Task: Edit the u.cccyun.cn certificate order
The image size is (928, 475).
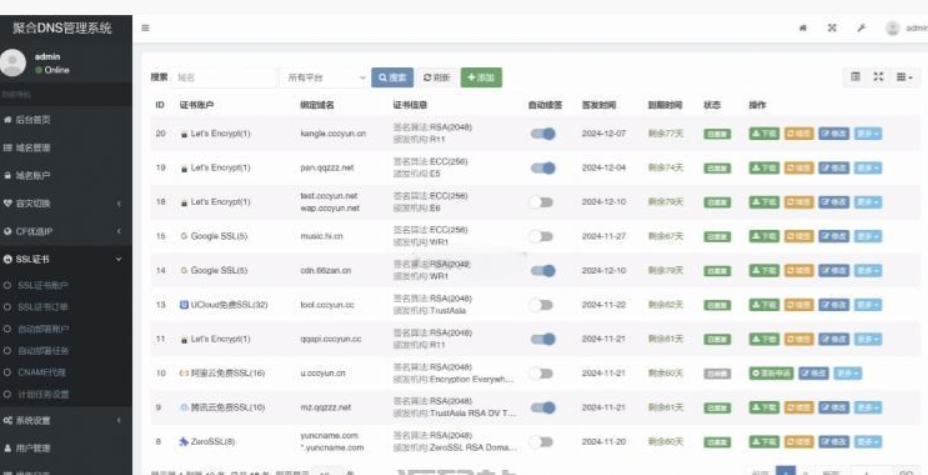Action: point(814,373)
